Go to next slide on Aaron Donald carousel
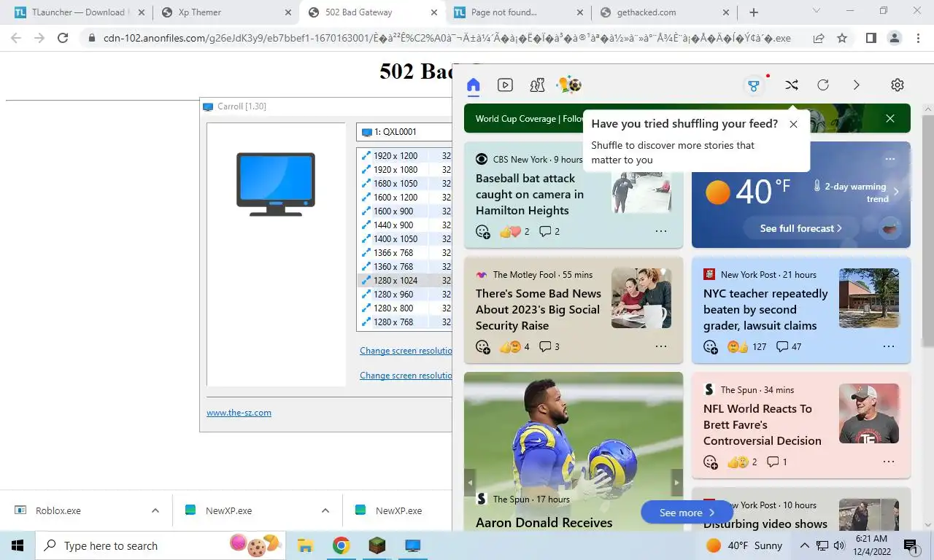The width and height of the screenshot is (934, 560). coord(676,483)
